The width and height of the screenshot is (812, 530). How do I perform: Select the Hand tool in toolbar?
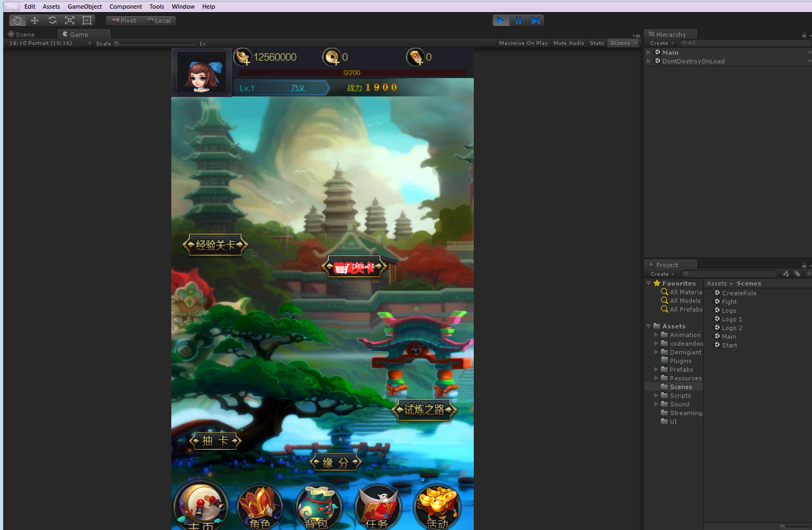(x=17, y=21)
